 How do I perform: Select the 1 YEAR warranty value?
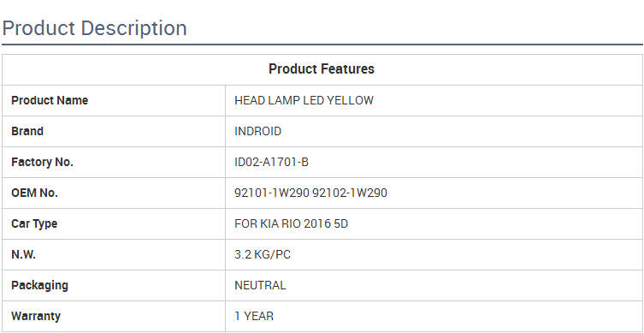tap(254, 317)
